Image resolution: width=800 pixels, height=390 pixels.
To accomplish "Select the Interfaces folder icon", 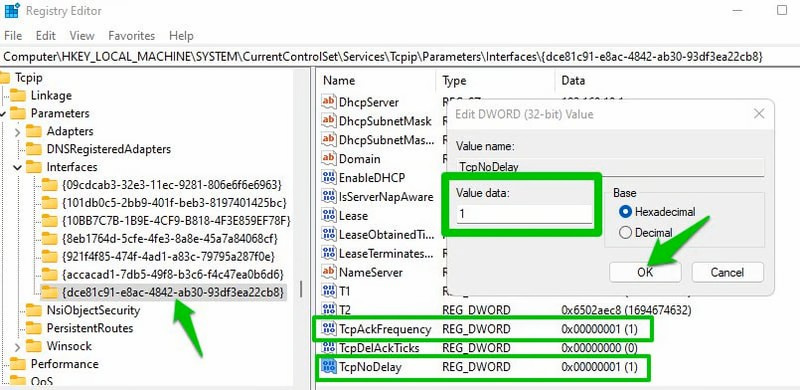I will tap(34, 167).
